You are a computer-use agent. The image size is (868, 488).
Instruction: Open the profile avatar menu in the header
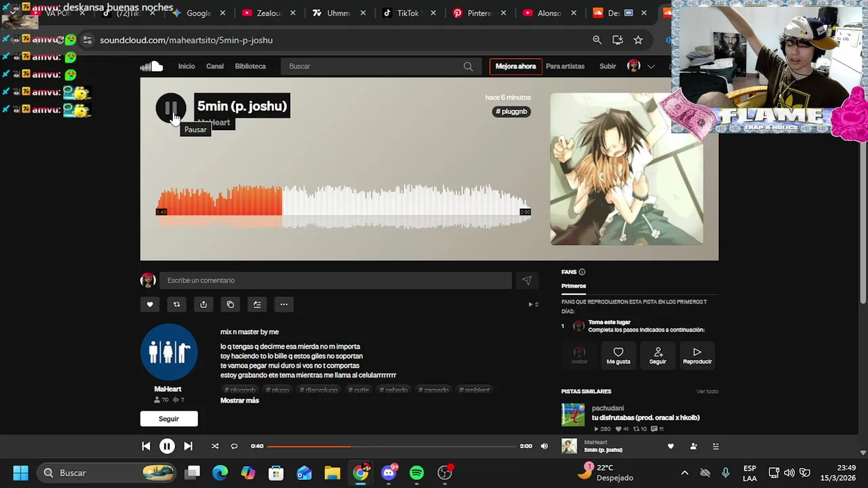pyautogui.click(x=634, y=66)
